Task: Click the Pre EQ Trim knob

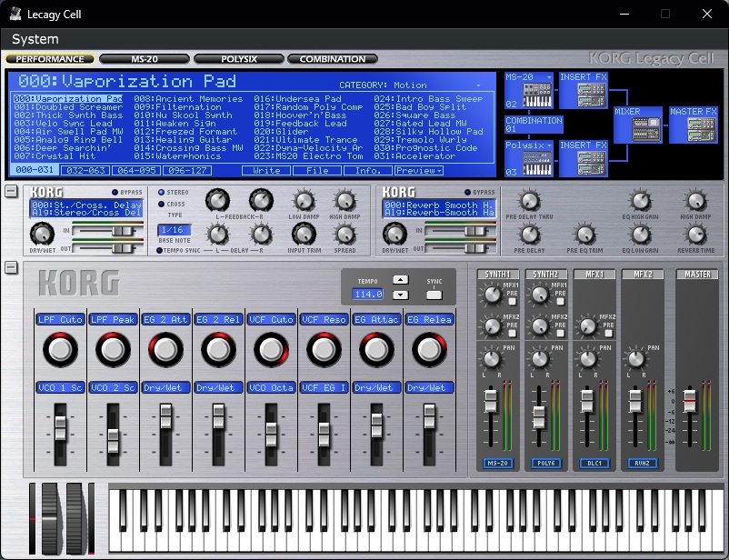Action: [x=584, y=235]
